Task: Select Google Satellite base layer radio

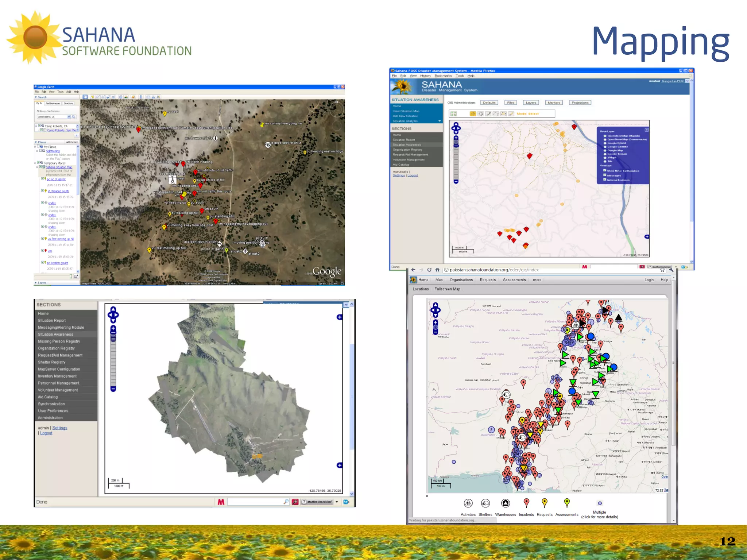Action: [605, 147]
